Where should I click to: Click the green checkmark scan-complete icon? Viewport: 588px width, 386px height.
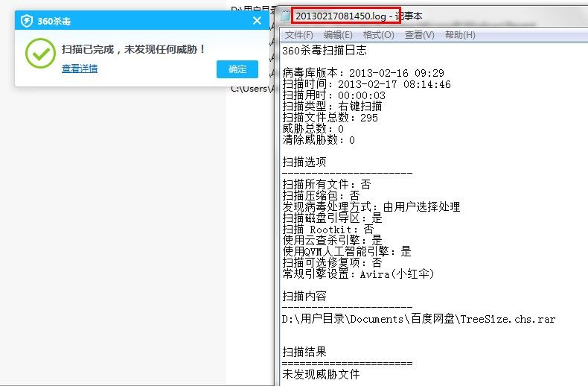(x=40, y=54)
